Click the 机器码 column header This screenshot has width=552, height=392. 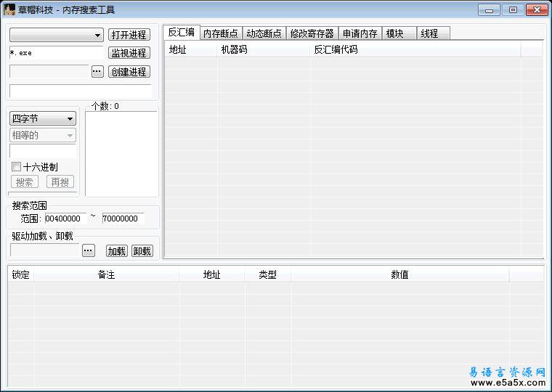point(264,49)
